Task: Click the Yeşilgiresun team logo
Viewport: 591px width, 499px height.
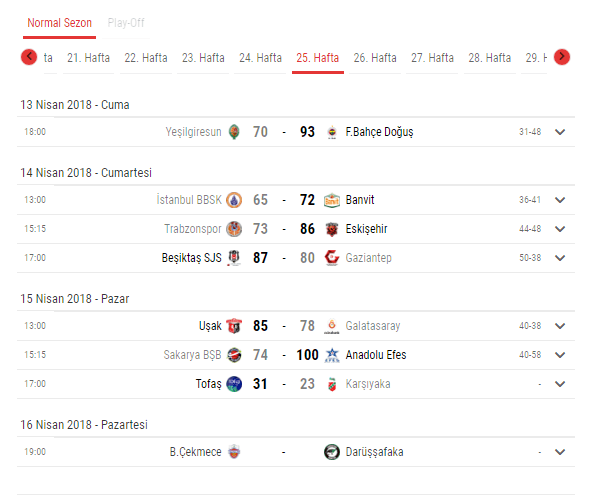Action: pos(234,132)
